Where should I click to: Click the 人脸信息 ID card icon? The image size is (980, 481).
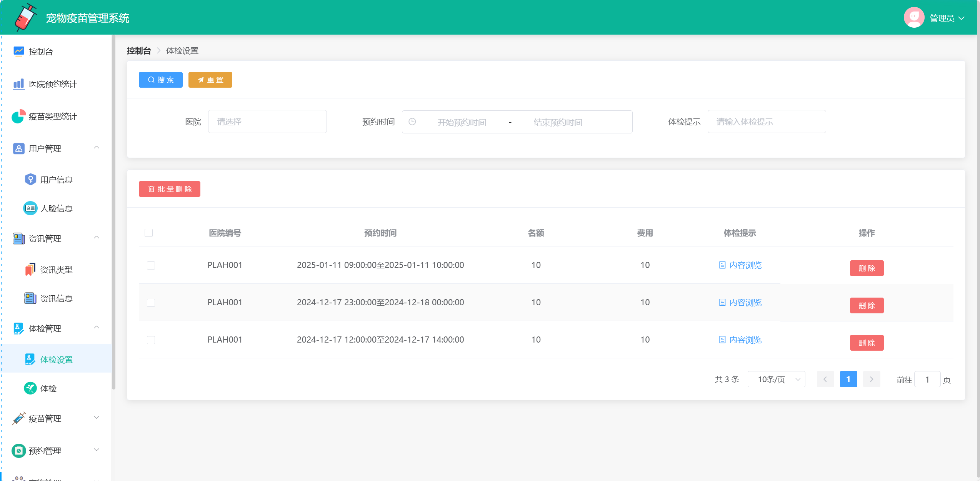tap(30, 208)
